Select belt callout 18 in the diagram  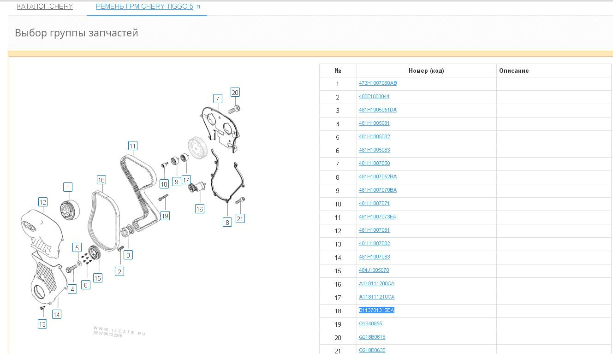pyautogui.click(x=101, y=180)
